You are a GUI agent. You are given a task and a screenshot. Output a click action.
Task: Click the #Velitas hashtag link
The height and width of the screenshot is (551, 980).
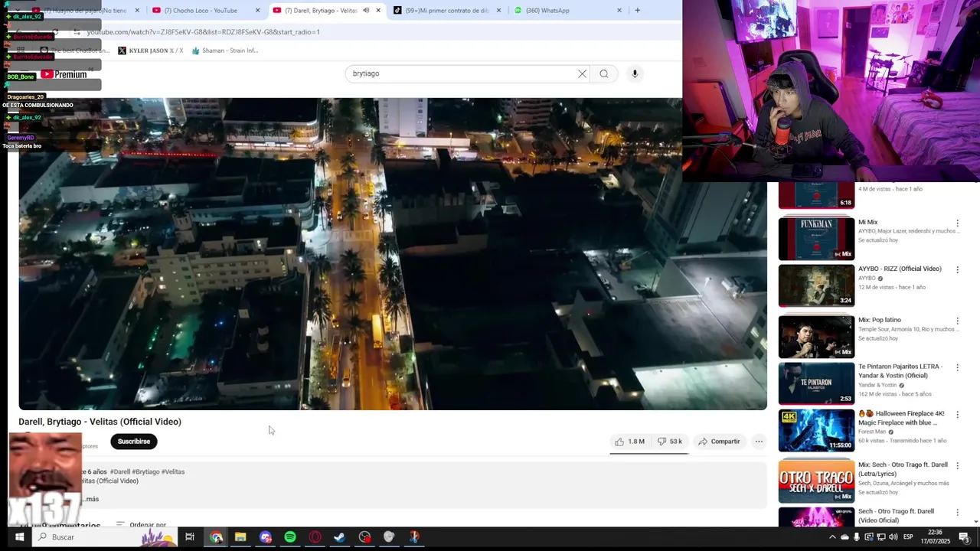point(173,472)
